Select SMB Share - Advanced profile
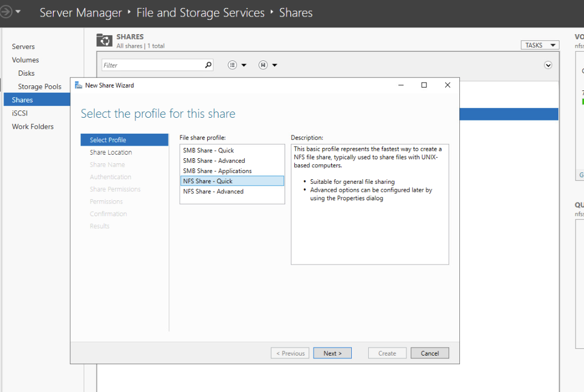The image size is (584, 392). (x=214, y=160)
